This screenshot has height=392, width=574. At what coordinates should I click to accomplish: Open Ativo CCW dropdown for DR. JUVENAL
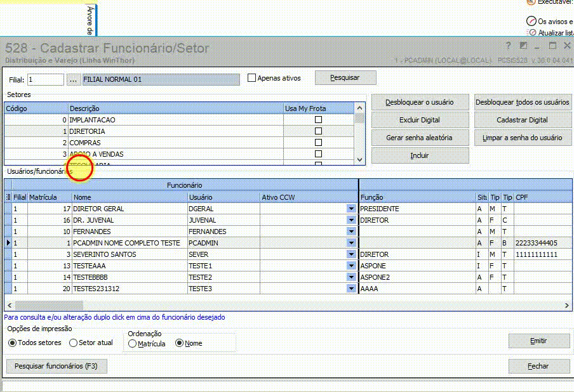351,219
